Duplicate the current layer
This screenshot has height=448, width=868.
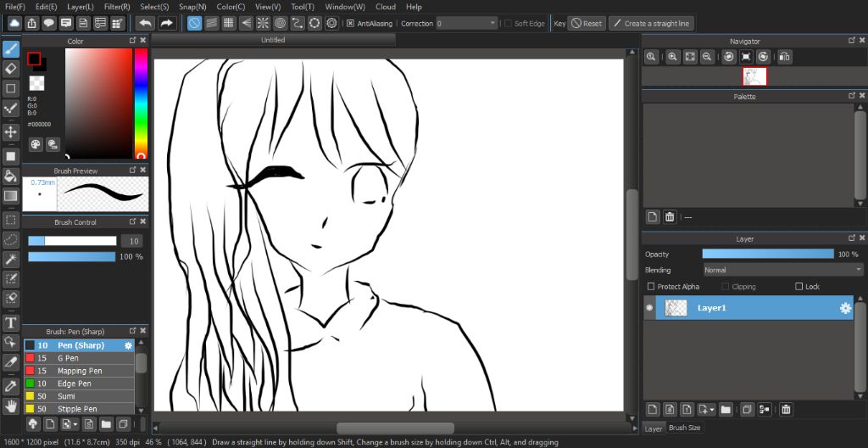click(x=747, y=410)
